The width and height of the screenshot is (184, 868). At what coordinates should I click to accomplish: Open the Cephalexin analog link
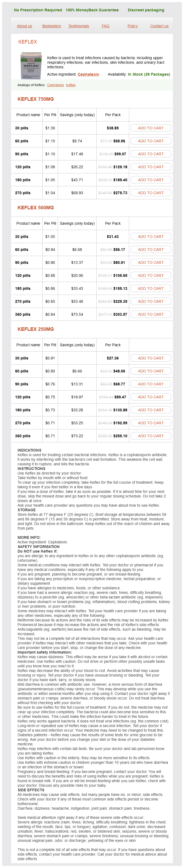[56, 85]
